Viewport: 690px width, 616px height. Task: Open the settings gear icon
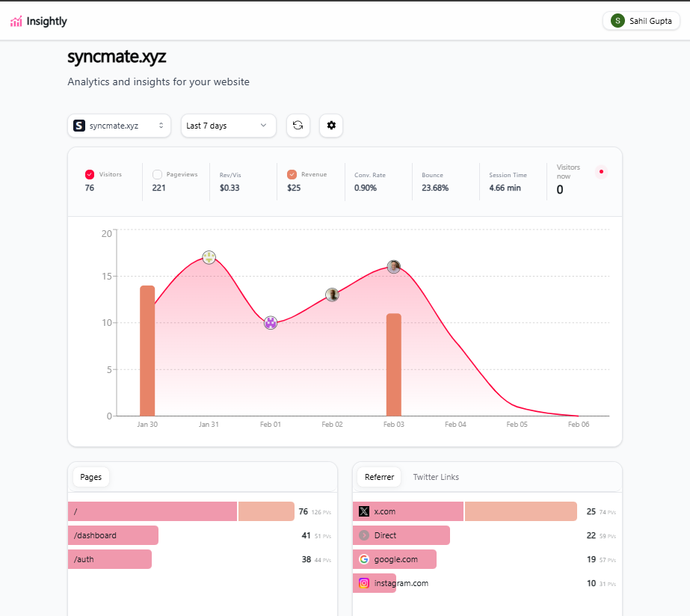[331, 126]
